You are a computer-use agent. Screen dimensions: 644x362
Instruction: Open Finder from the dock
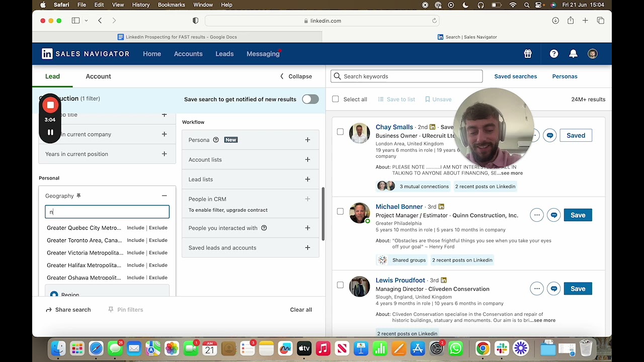tap(58, 348)
